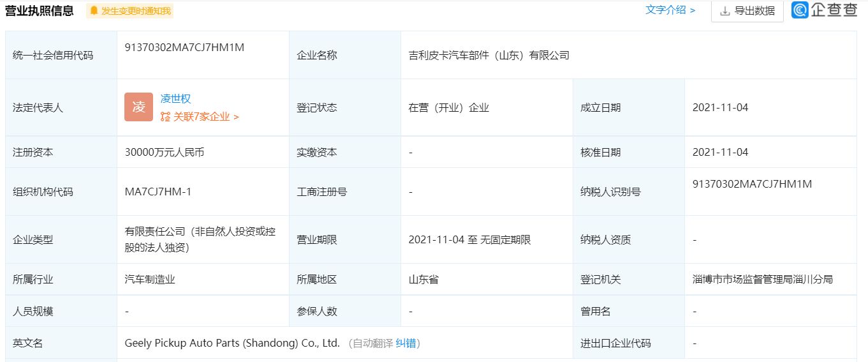
Task: Click the 进出口企业代码 label cell
Action: click(x=629, y=343)
